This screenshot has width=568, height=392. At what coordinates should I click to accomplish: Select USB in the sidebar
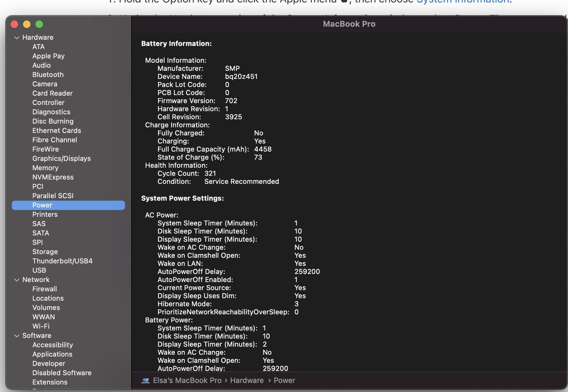[39, 270]
